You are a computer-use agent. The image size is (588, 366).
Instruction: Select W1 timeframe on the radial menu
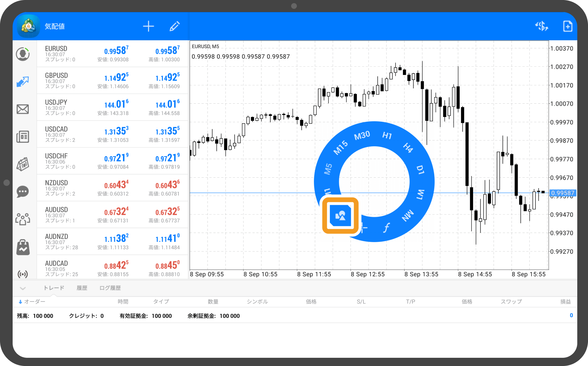[420, 194]
